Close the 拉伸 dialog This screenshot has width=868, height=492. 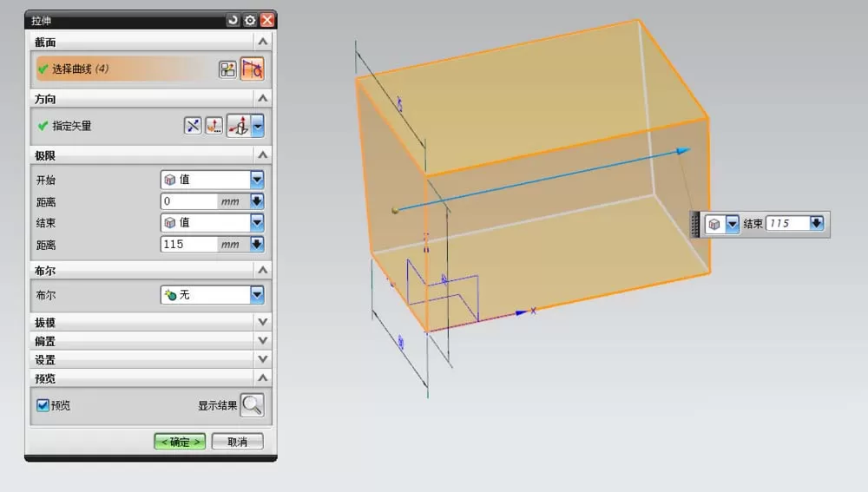[267, 21]
